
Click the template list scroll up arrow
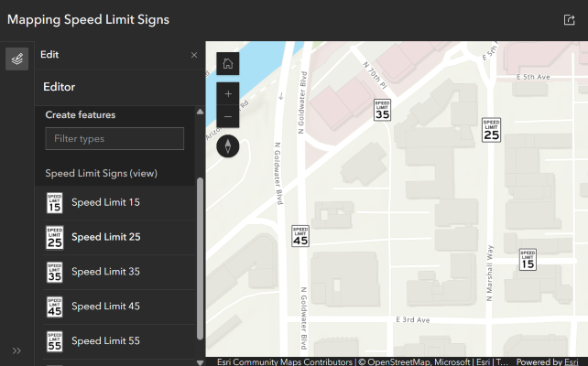(x=200, y=112)
